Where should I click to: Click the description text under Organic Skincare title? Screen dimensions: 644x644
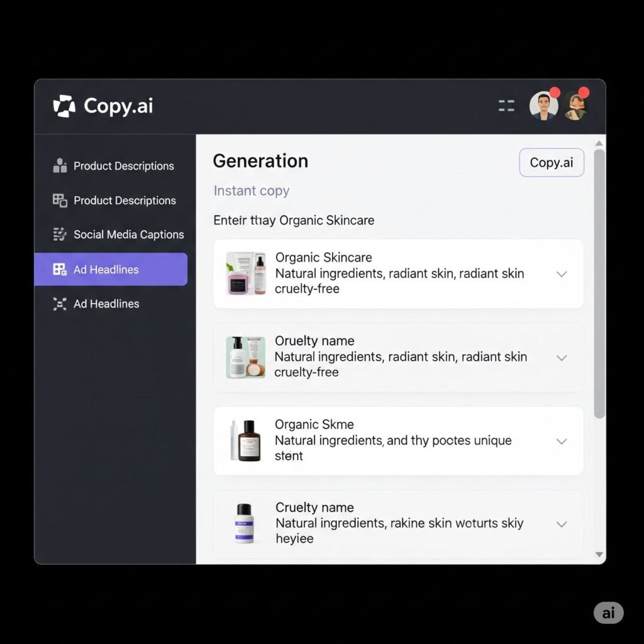(x=399, y=281)
